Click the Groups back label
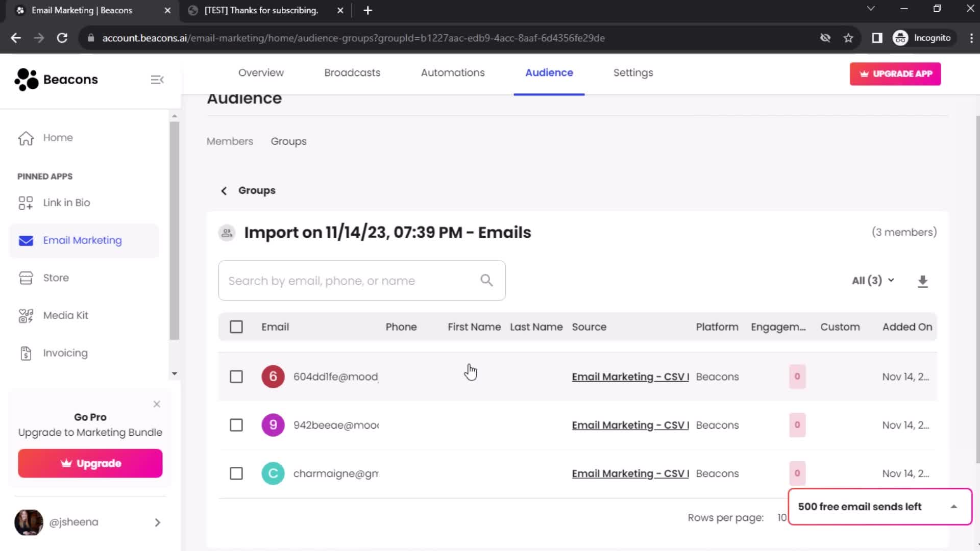This screenshot has width=980, height=551. tap(257, 190)
